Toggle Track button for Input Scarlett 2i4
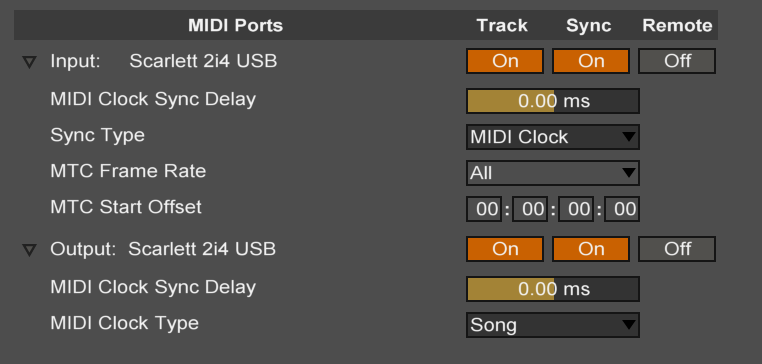 [505, 61]
